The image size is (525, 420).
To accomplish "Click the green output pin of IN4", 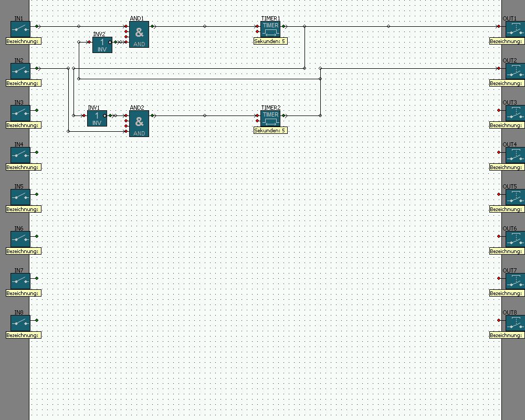I will click(x=37, y=152).
